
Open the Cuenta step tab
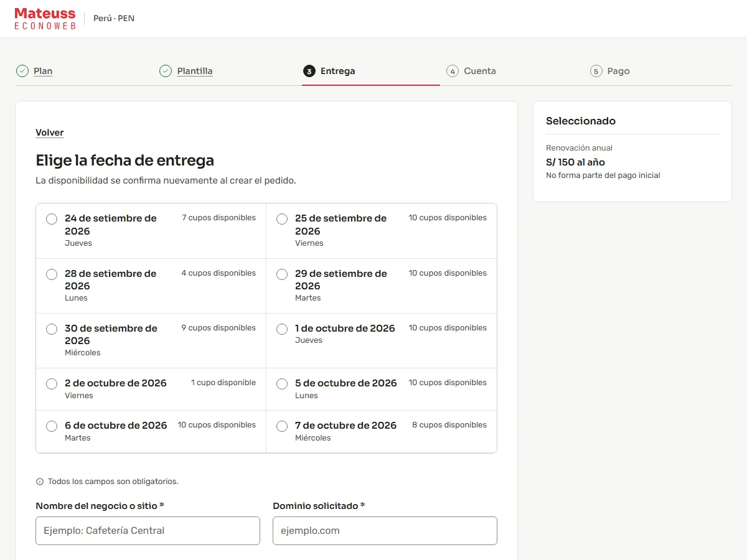(x=480, y=71)
